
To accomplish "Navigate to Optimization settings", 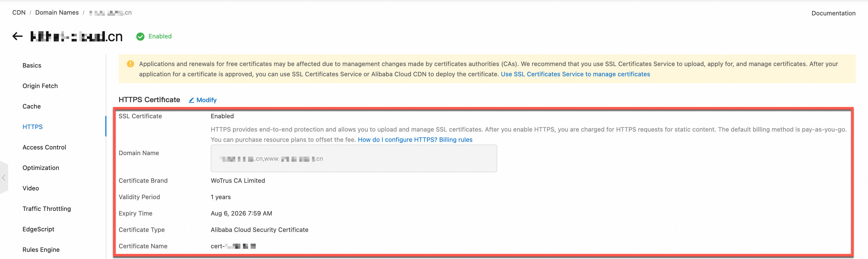I will [41, 168].
